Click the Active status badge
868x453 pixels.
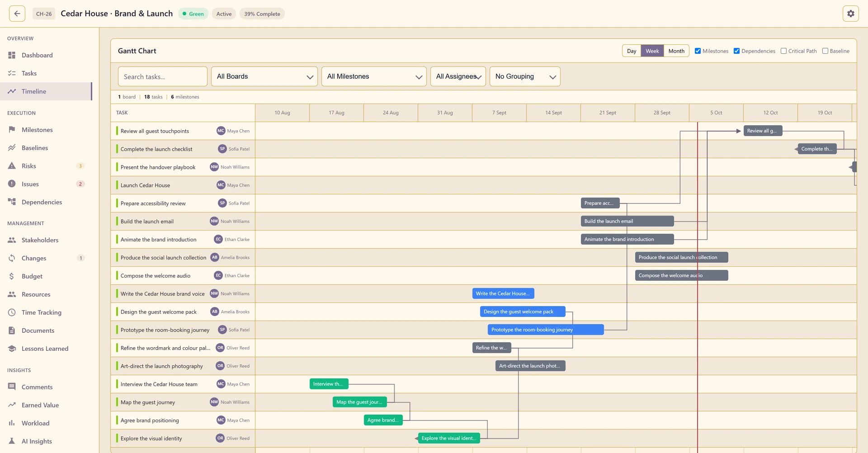click(x=224, y=14)
